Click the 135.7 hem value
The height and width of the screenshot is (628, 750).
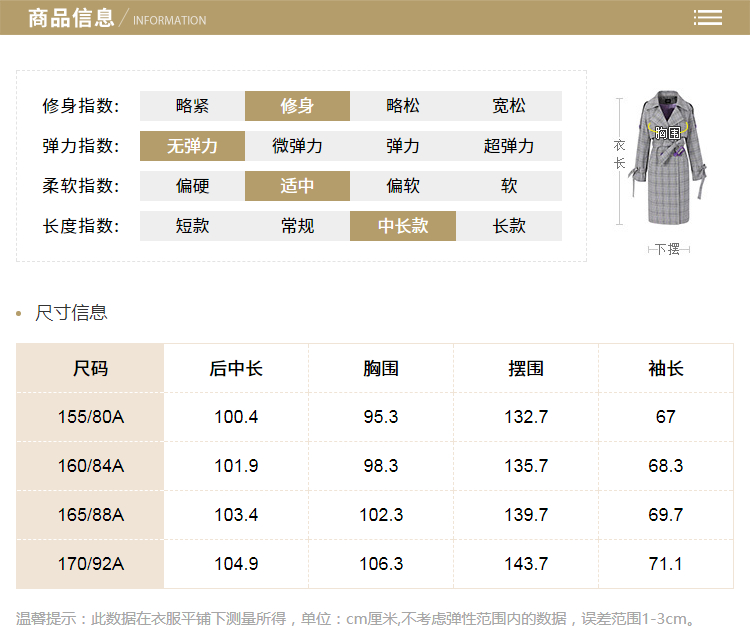point(526,466)
